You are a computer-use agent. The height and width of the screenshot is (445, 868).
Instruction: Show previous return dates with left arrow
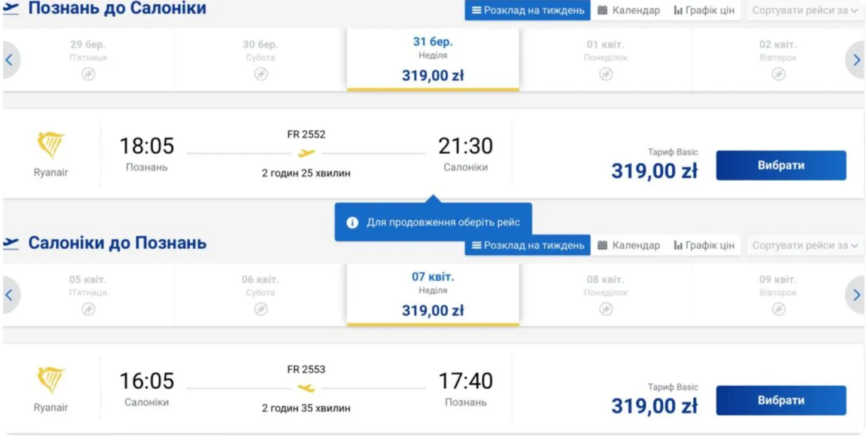10,295
